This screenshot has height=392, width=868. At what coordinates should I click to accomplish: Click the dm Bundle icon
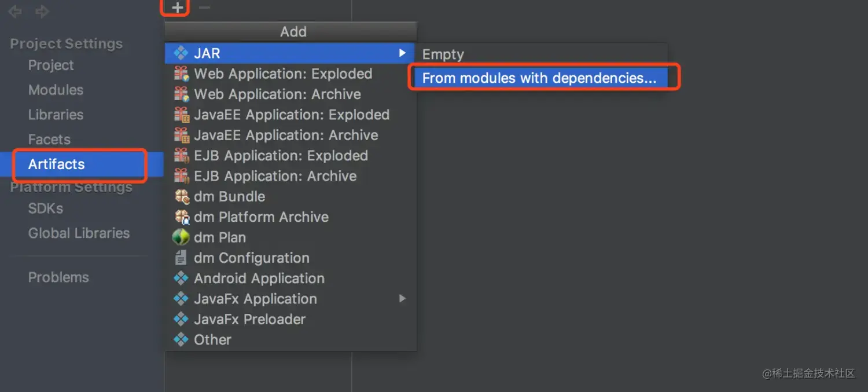coord(182,196)
